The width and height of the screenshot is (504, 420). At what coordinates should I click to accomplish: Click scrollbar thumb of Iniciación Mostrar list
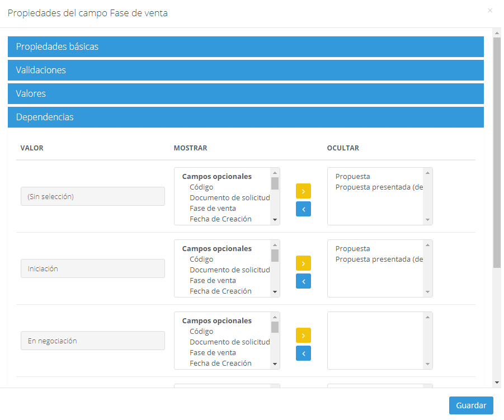[275, 256]
